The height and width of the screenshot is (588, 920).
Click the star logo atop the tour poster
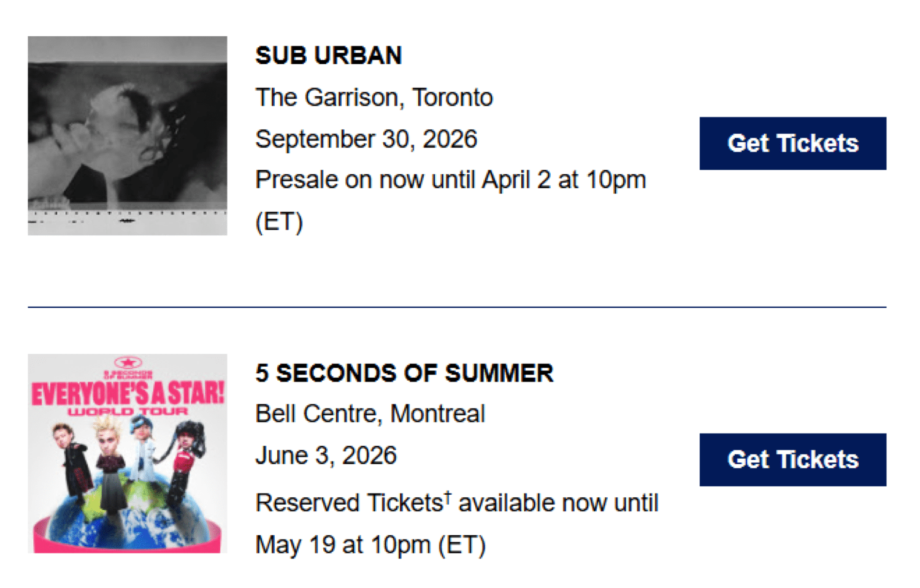coord(128,362)
